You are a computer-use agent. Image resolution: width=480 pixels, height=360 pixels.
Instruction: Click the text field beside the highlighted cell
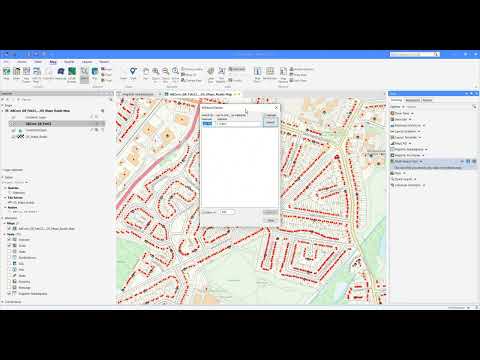(238, 124)
